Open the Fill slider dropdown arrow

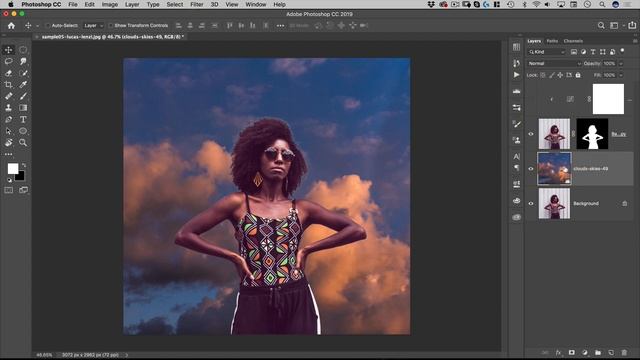point(621,75)
